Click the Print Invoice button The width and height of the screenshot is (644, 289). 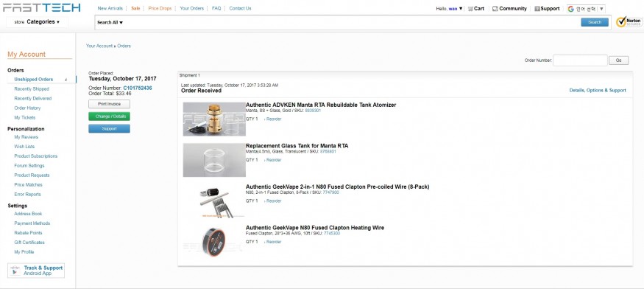click(109, 104)
